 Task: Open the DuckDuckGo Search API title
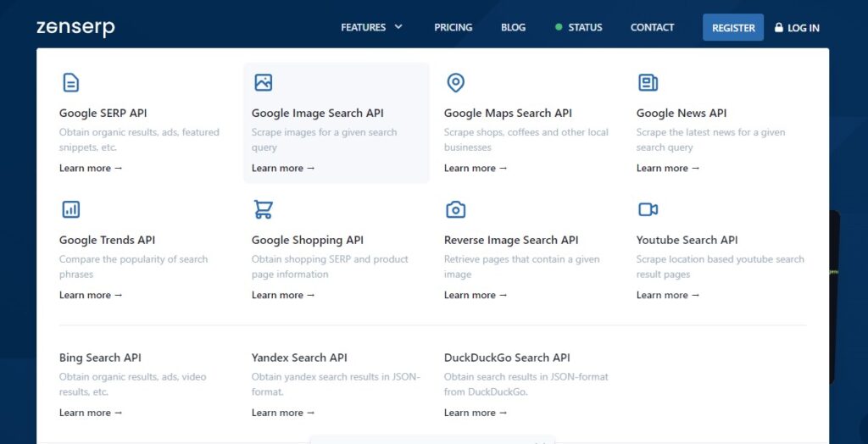[507, 358]
